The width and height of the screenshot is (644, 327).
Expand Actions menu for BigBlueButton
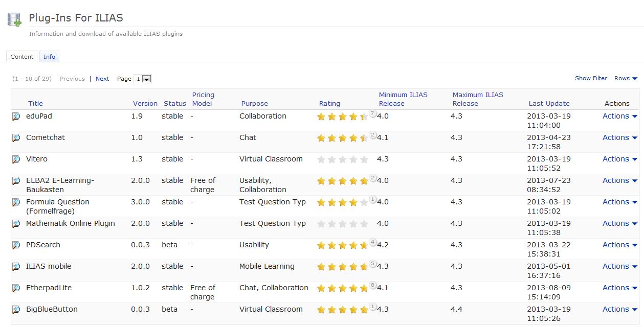[619, 309]
